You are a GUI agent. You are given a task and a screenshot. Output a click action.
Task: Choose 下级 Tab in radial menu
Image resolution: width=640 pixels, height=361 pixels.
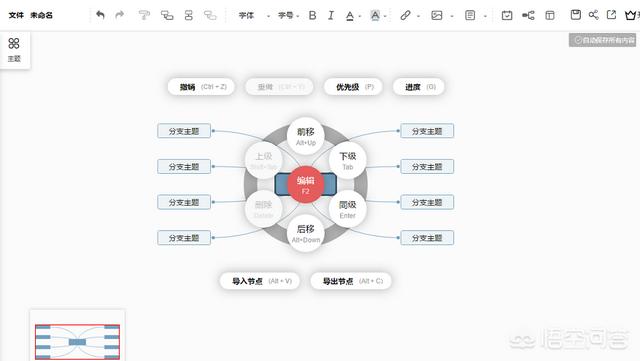pyautogui.click(x=347, y=160)
